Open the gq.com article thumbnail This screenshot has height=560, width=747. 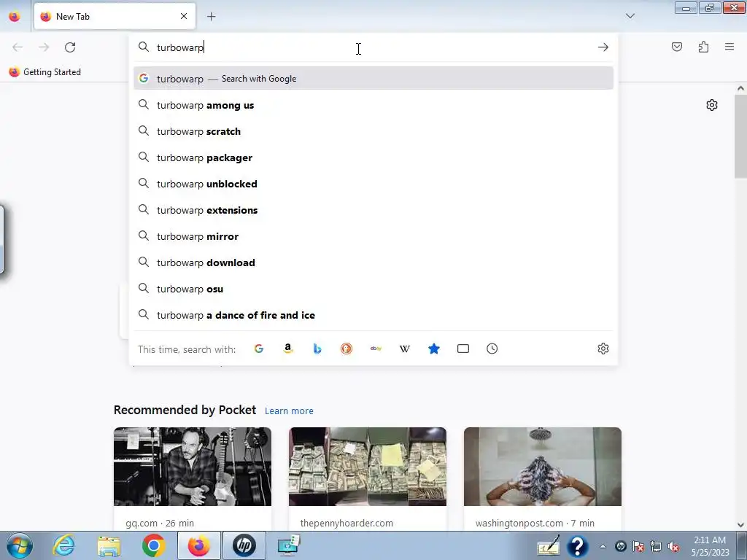point(193,467)
